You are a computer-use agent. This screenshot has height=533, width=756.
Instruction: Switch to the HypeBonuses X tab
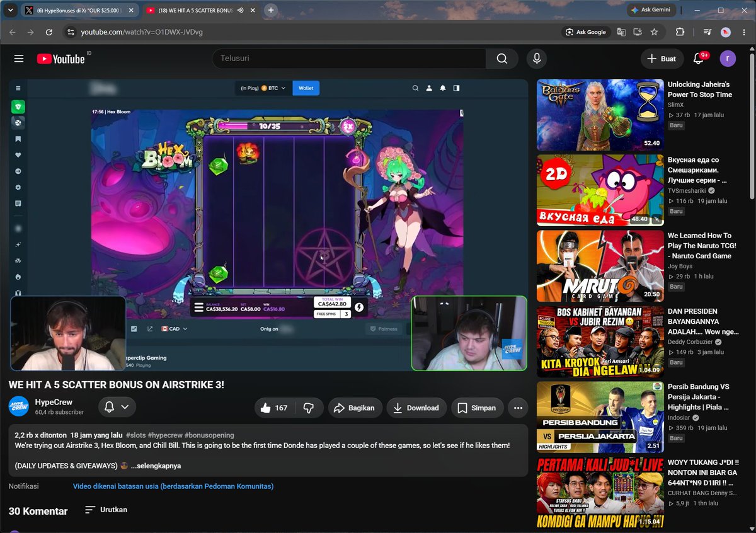(78, 10)
